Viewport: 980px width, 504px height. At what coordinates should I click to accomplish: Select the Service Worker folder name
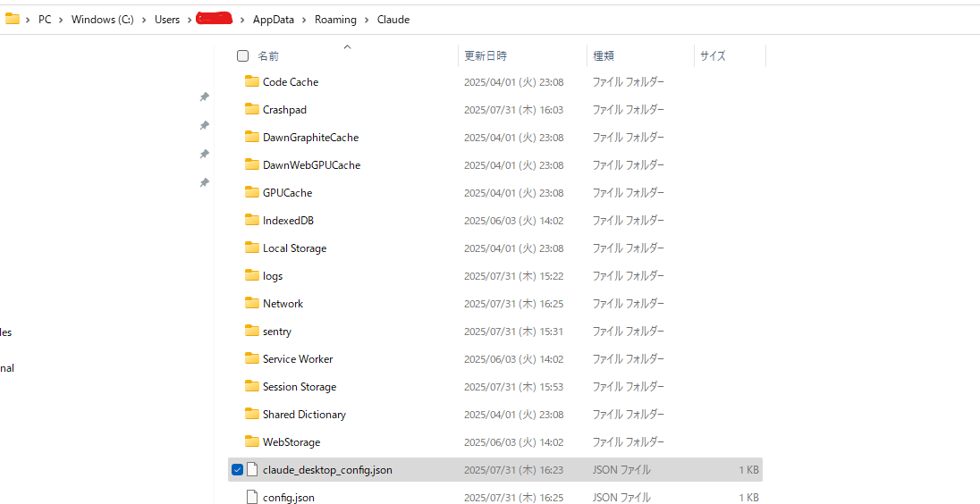click(298, 358)
